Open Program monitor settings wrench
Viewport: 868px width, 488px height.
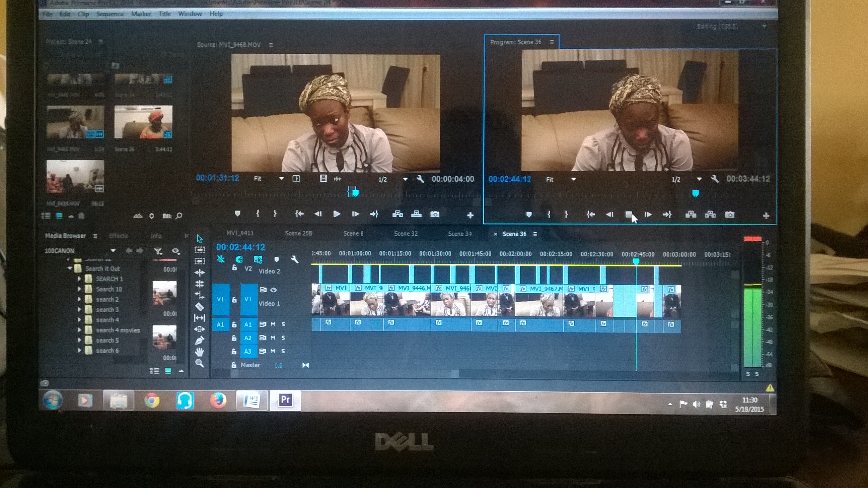click(714, 179)
